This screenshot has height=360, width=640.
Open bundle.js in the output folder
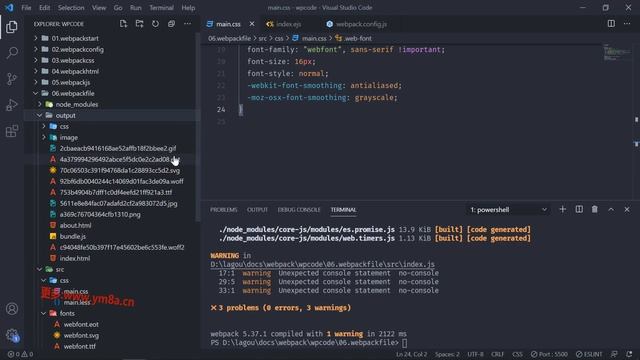tap(73, 236)
